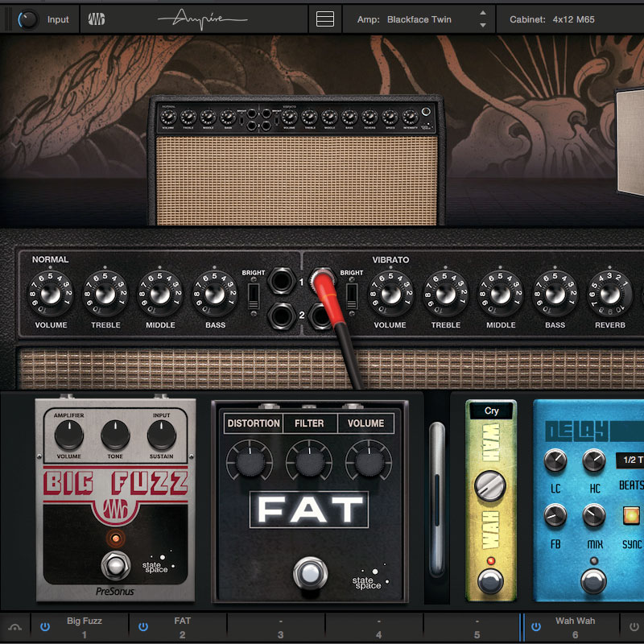Open empty pedal slot 5

[477, 627]
